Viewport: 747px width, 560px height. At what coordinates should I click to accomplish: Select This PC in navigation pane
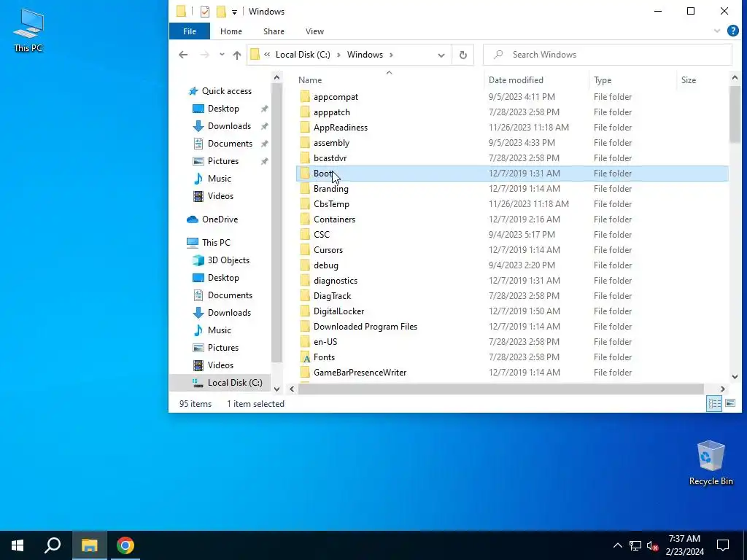pyautogui.click(x=216, y=243)
